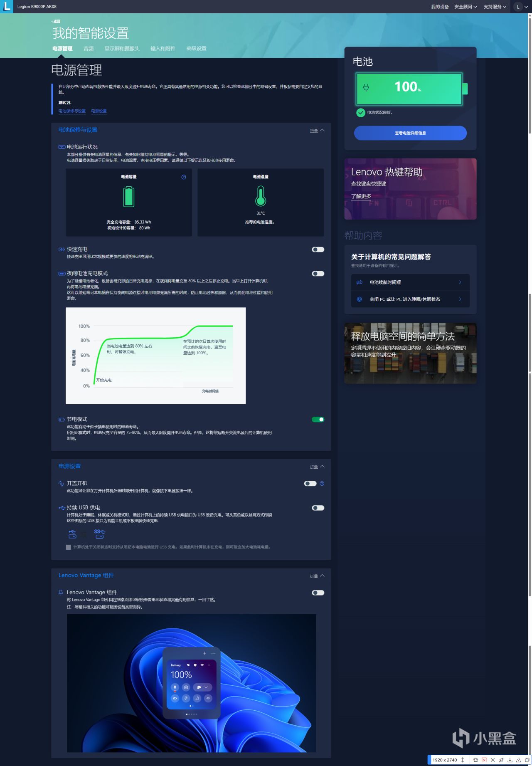Screen dimensions: 532x766
Task: Click the 夜间电池充电模式 icon
Action: pyautogui.click(x=62, y=274)
